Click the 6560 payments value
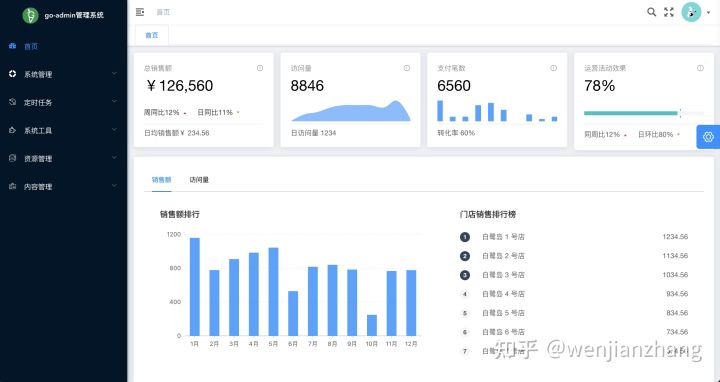This screenshot has height=382, width=720. (454, 86)
